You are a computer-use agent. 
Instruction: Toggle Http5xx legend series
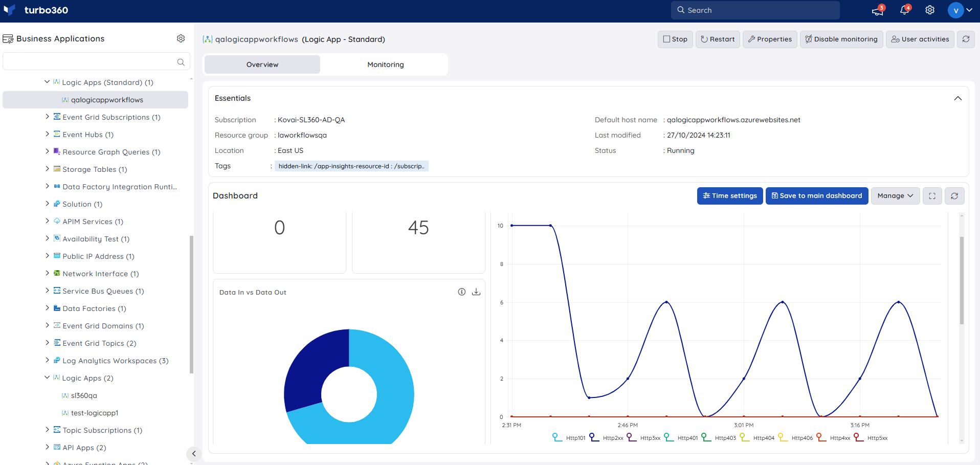pos(871,438)
